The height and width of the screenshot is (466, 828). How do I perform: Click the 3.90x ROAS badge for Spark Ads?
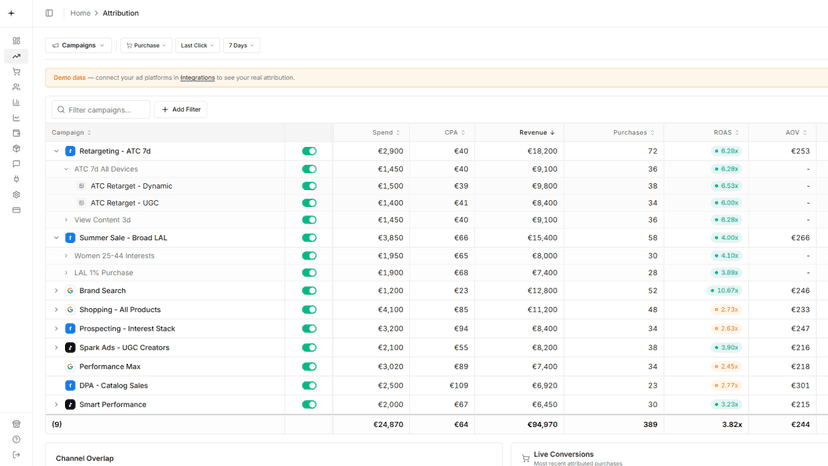(726, 348)
